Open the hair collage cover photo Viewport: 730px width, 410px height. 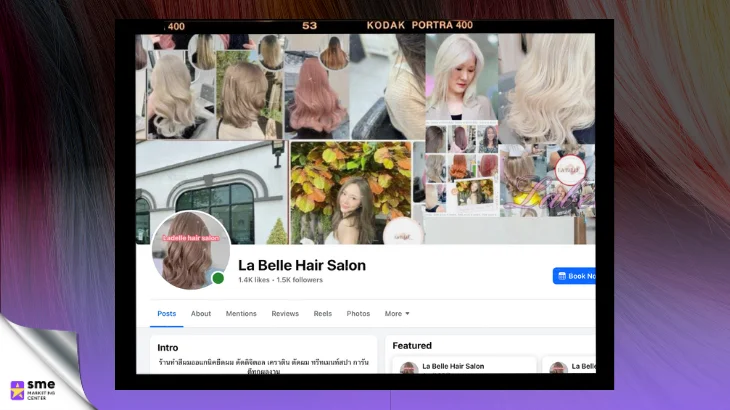pos(365,139)
